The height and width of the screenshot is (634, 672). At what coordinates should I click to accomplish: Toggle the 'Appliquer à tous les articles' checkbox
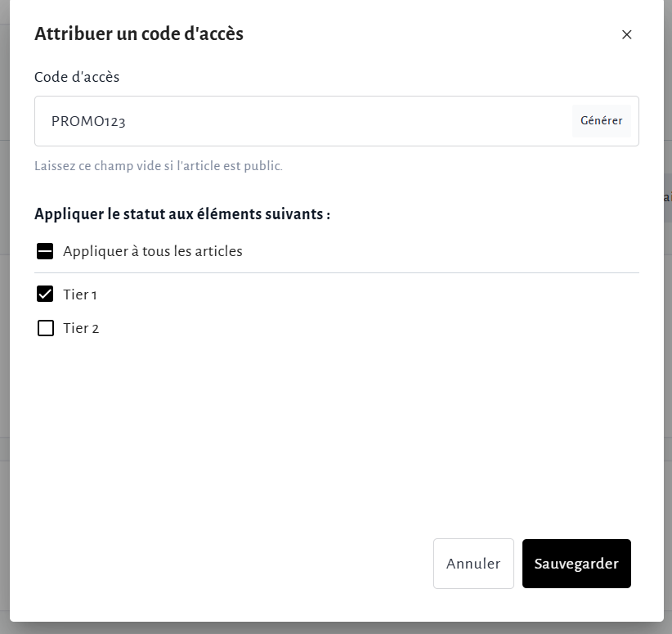point(46,251)
